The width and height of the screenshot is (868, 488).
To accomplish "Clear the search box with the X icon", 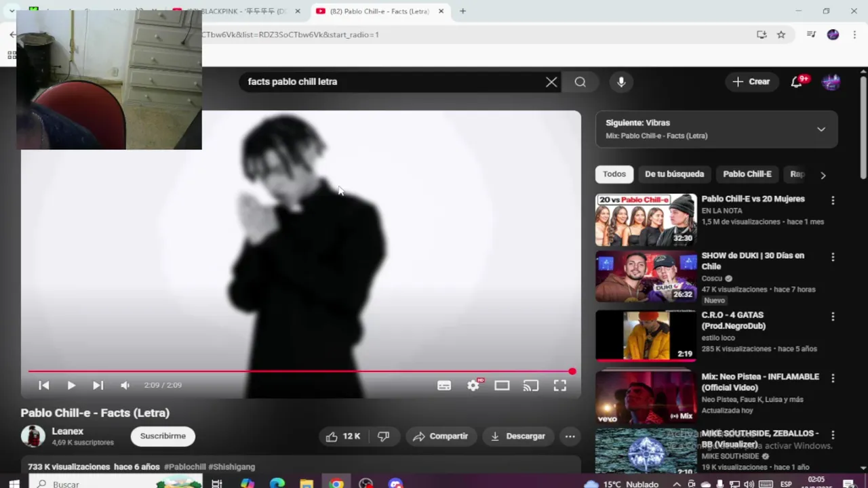I will [x=551, y=82].
